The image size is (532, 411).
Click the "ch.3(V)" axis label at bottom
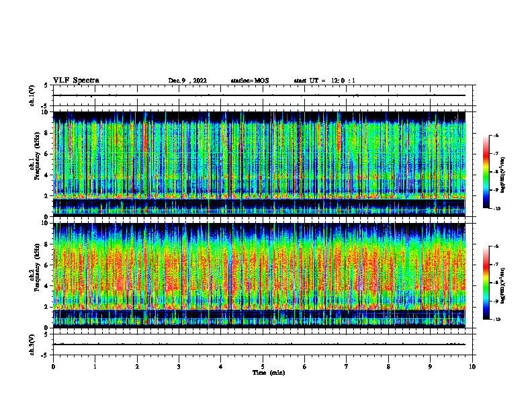click(x=32, y=345)
